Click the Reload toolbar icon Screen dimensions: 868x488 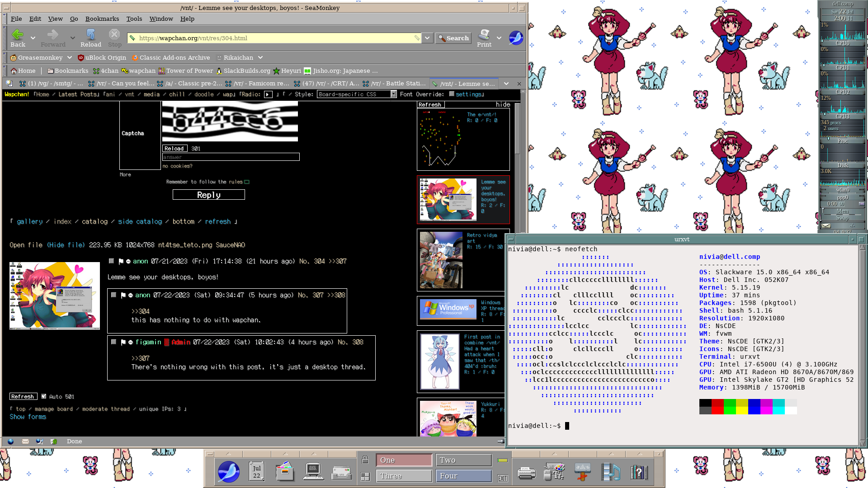click(x=90, y=35)
